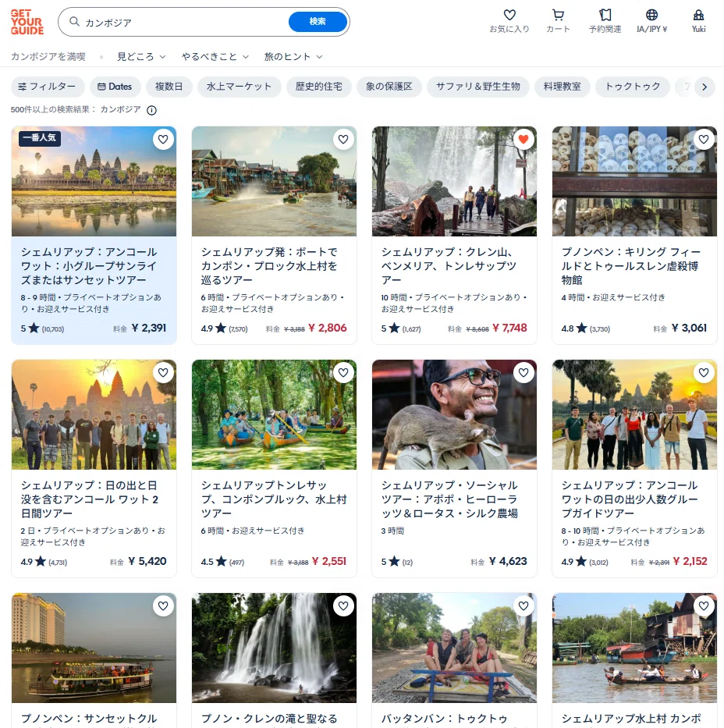The height and width of the screenshot is (728, 724).
Task: Click the GetYourGuide logo
Action: click(27, 22)
